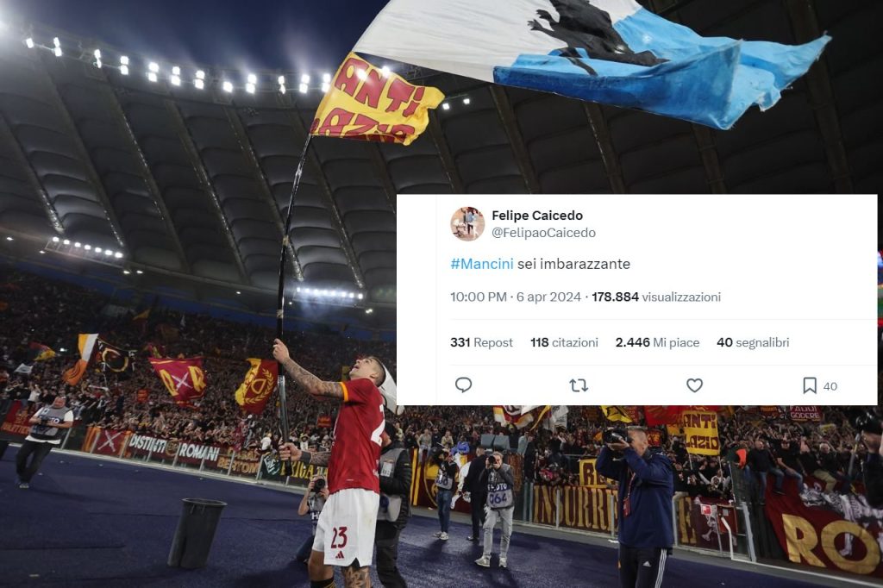883x588 pixels.
Task: Click the Felipe Caicedo display name
Action: click(537, 216)
